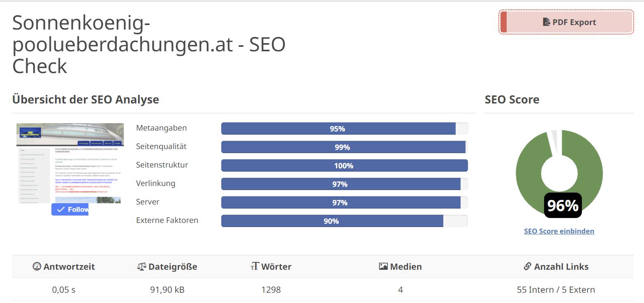Click the Server 97% progress bar
The height and width of the screenshot is (303, 644).
pyautogui.click(x=345, y=202)
